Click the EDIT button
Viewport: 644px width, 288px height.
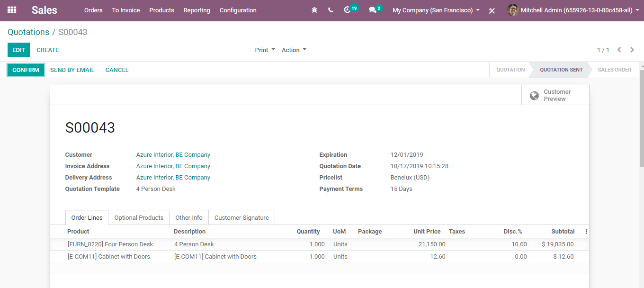coord(18,50)
